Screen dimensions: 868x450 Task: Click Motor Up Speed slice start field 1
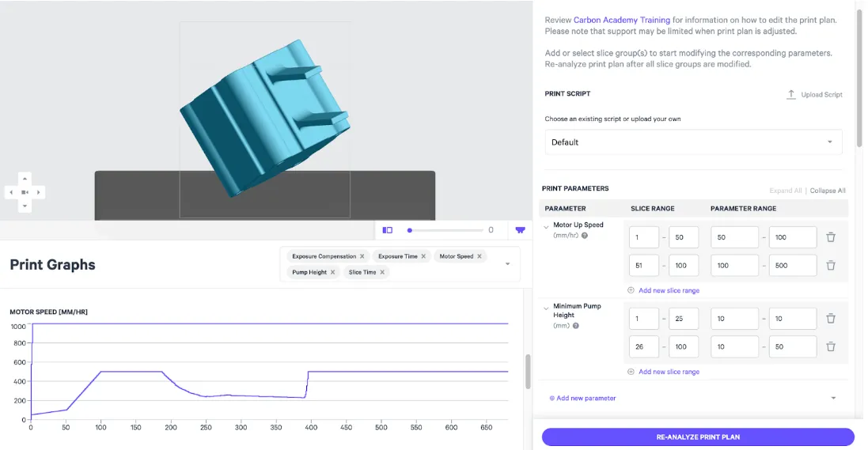click(x=644, y=237)
